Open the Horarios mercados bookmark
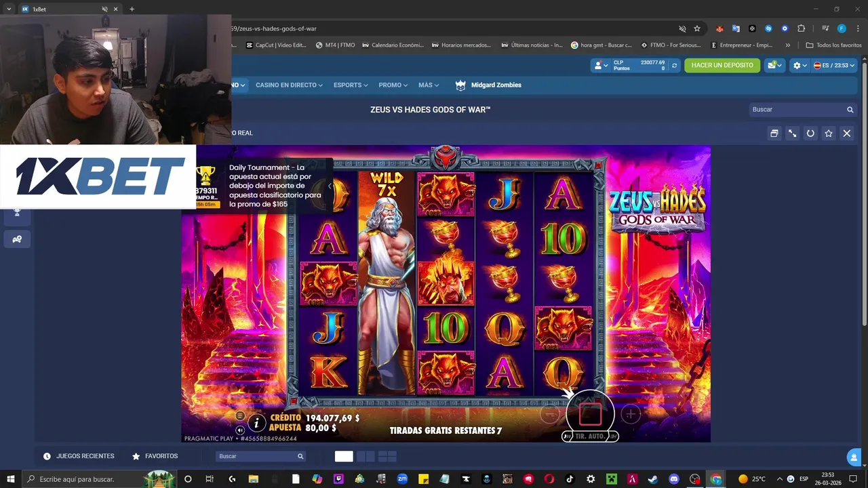 [x=461, y=45]
